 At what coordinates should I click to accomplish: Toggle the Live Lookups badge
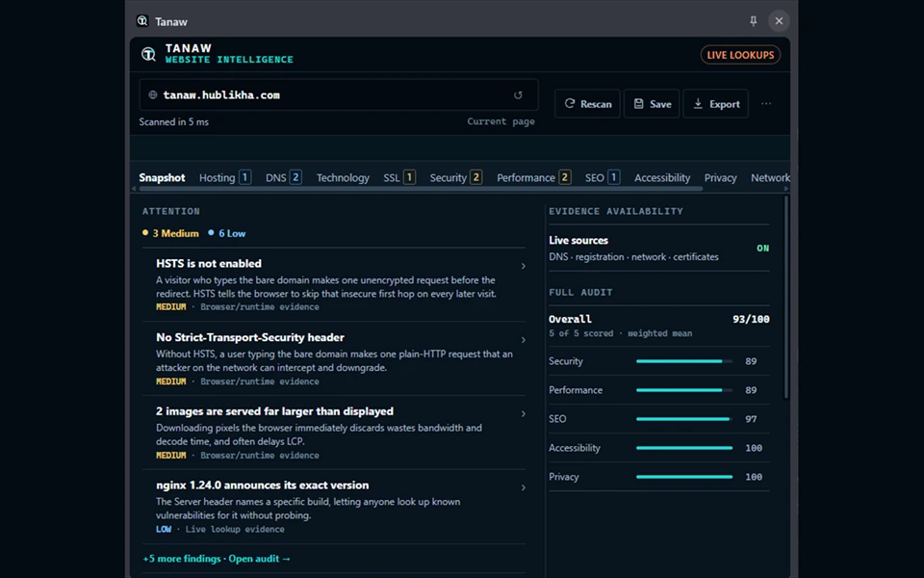tap(740, 55)
